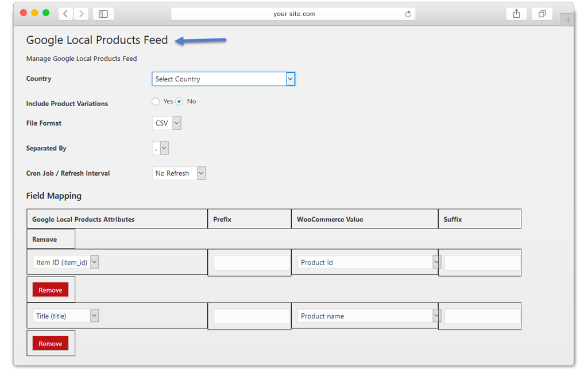Click the Manage Google Local Products Feed text

pos(82,59)
